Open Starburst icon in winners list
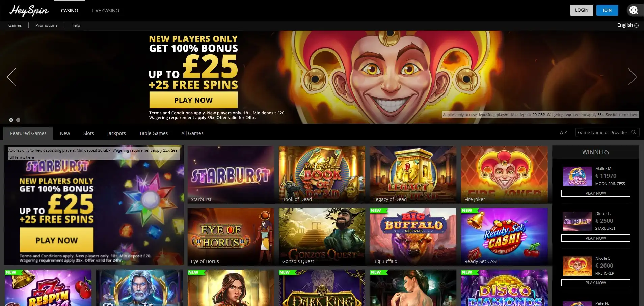Image resolution: width=644 pixels, height=306 pixels. (577, 221)
